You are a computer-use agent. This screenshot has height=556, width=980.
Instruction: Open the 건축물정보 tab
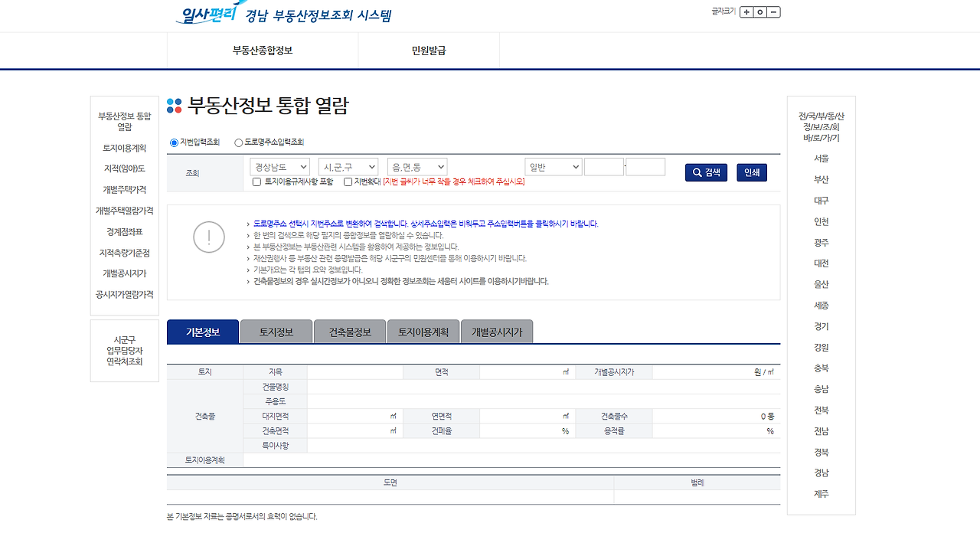point(349,331)
